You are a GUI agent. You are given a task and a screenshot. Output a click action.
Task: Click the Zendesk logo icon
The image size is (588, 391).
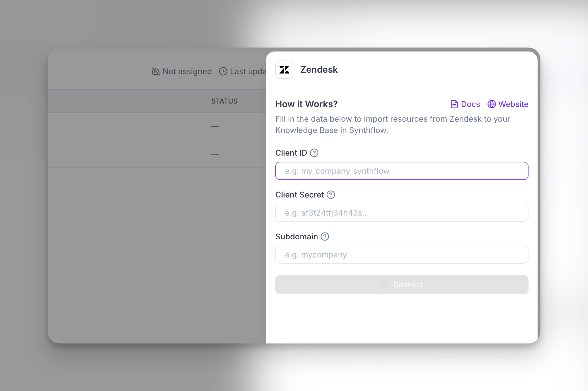(284, 70)
